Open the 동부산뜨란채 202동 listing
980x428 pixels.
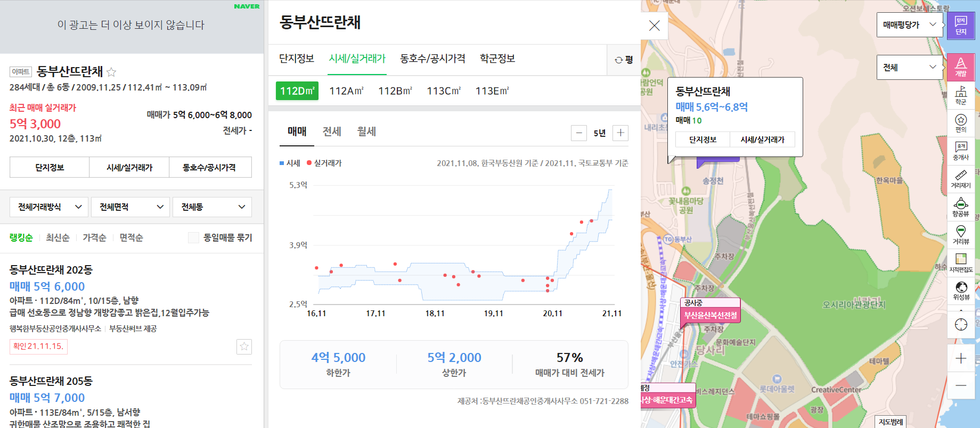(51, 270)
